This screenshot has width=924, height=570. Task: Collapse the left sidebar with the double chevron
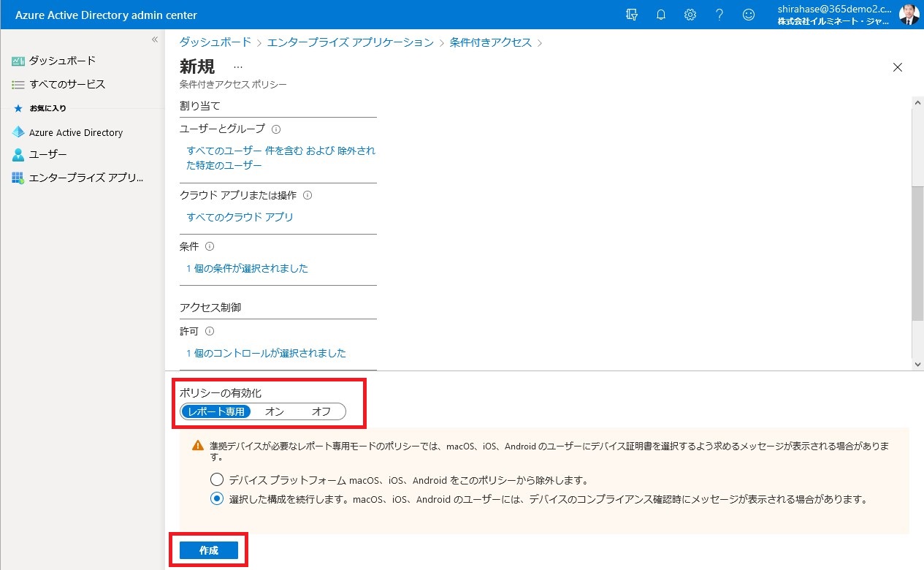pyautogui.click(x=155, y=39)
